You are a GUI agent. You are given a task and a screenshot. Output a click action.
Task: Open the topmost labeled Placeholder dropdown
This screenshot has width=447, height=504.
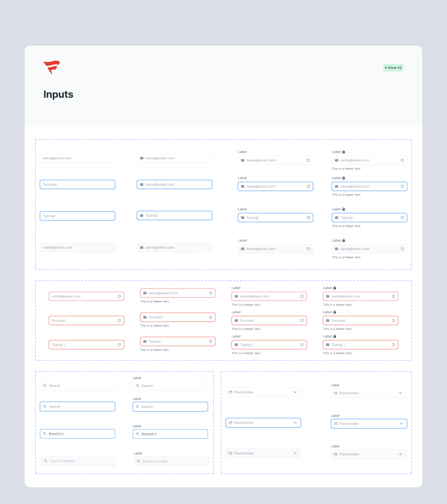coord(368,393)
